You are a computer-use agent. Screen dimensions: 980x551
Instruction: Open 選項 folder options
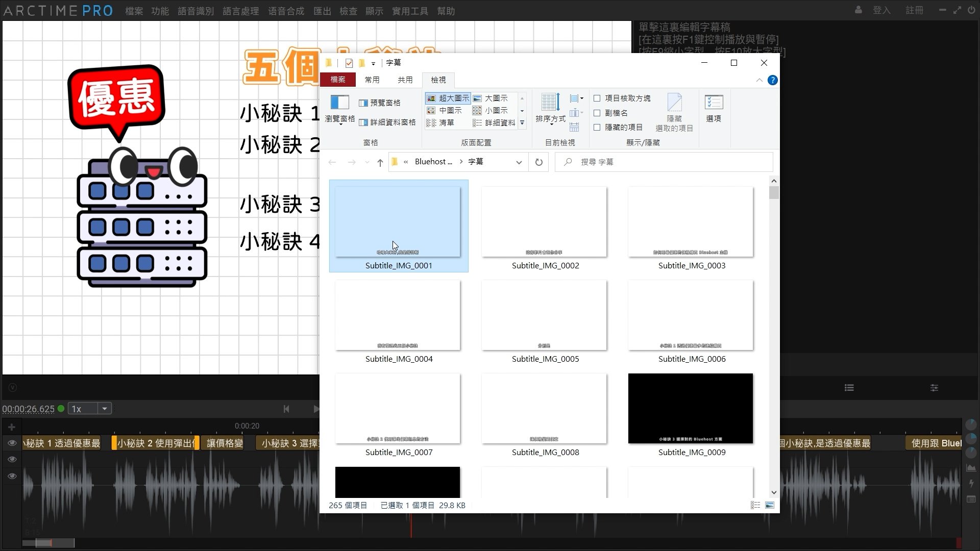pos(714,109)
